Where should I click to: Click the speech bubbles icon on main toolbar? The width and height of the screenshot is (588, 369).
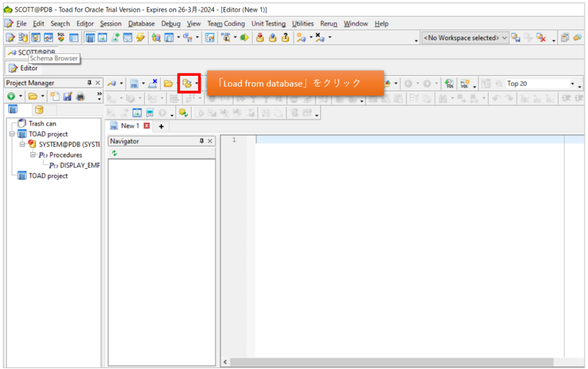click(x=578, y=37)
